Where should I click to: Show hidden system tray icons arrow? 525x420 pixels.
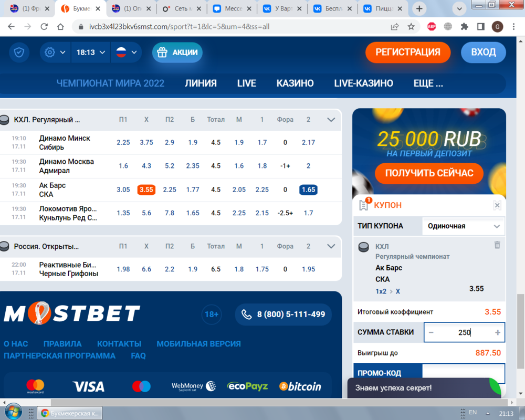click(x=488, y=413)
